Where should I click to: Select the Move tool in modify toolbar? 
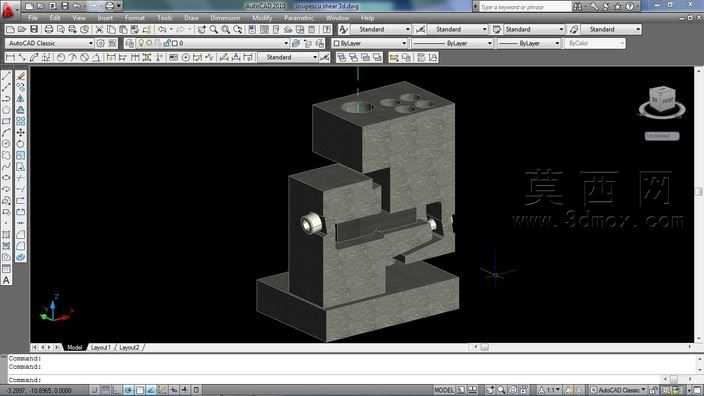tap(21, 133)
